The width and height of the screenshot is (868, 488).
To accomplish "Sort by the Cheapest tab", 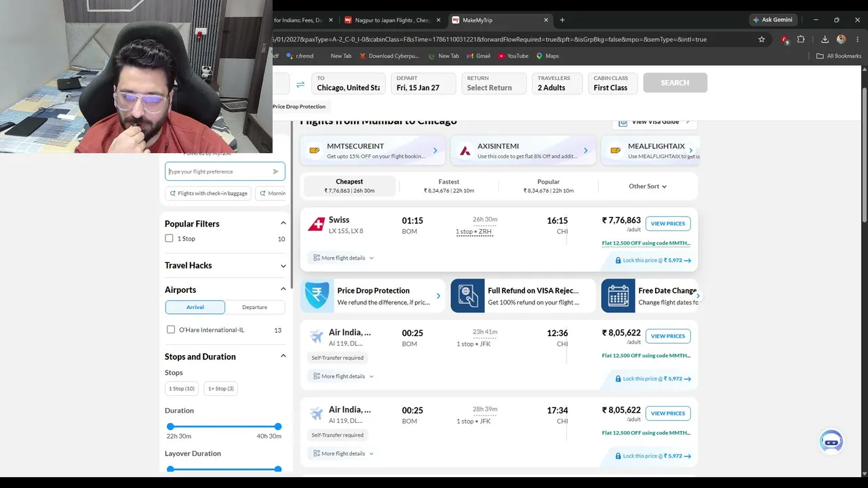I will (x=349, y=186).
